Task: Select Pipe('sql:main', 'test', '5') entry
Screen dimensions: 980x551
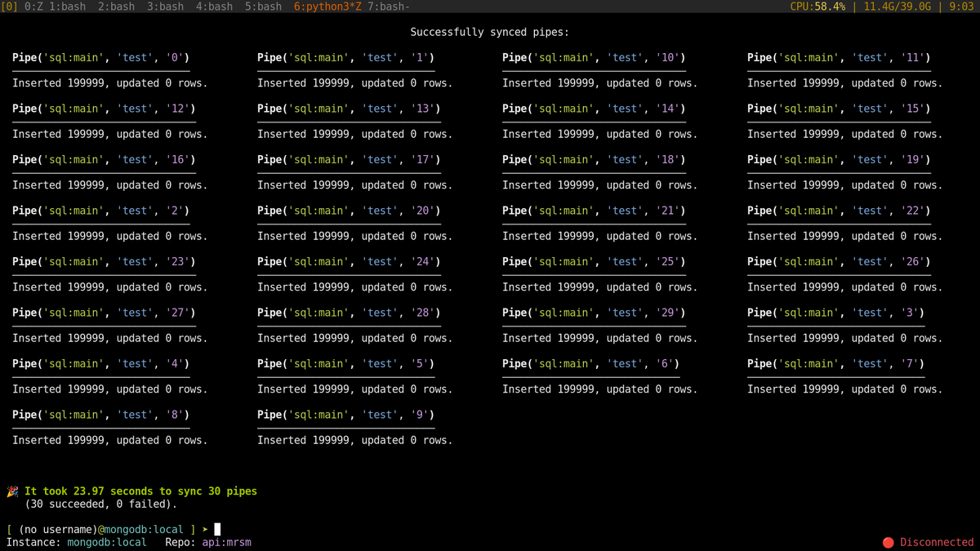Action: point(345,364)
